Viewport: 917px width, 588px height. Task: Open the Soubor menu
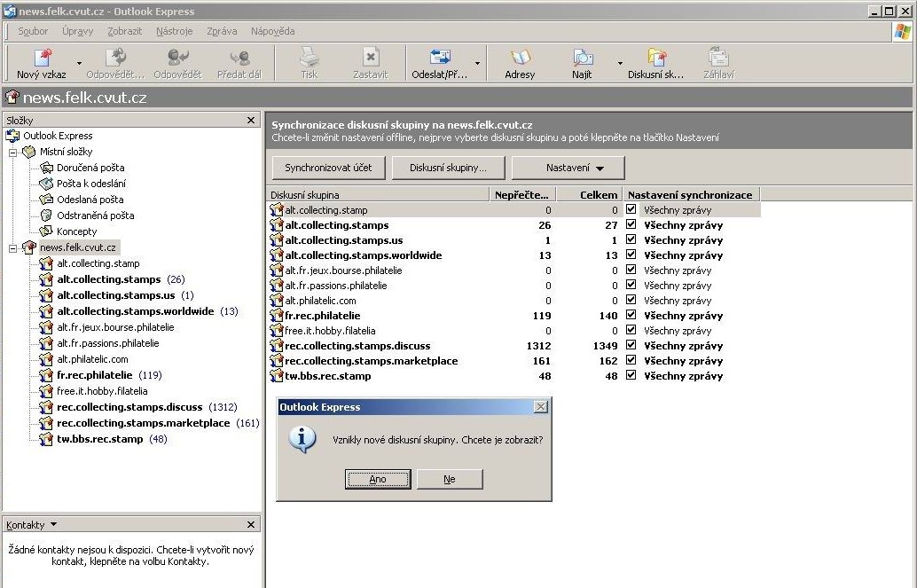point(33,31)
